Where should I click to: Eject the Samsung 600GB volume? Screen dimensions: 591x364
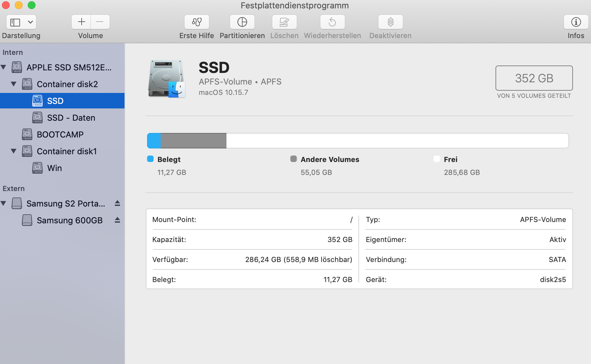(117, 220)
